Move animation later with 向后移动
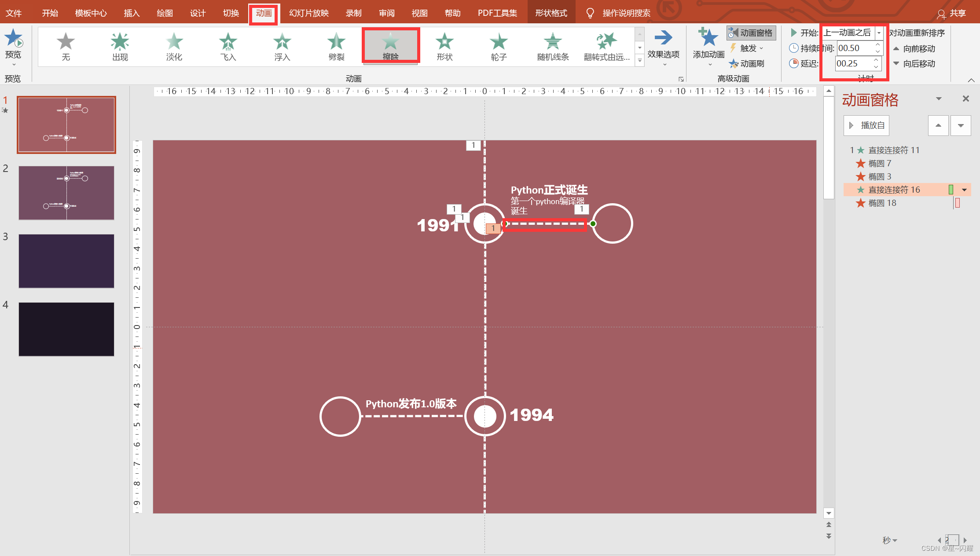The image size is (980, 556). (914, 64)
